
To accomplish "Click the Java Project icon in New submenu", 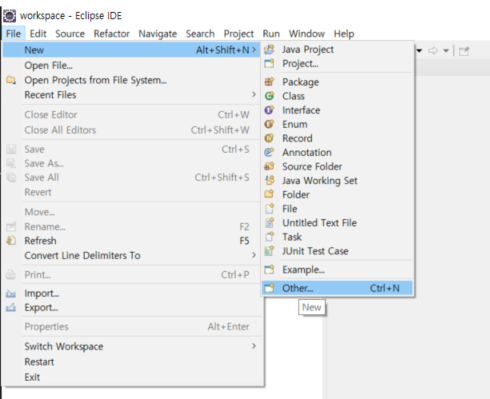I will (x=269, y=49).
